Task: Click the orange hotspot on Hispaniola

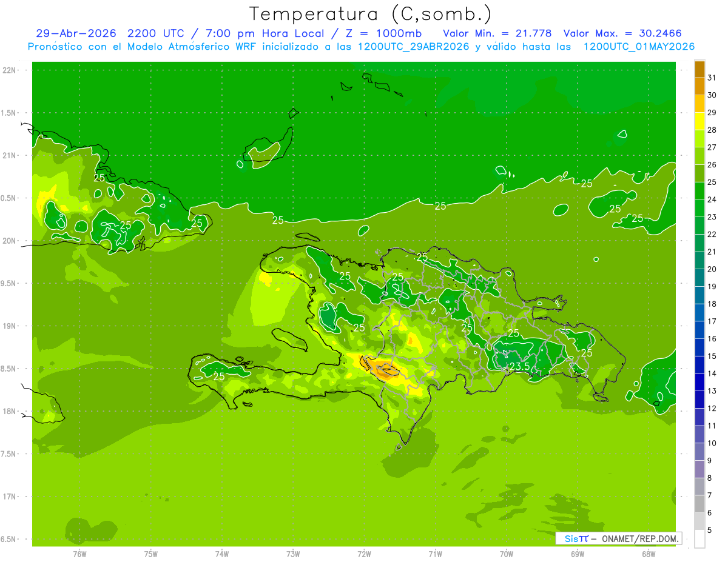Action: 383,369
